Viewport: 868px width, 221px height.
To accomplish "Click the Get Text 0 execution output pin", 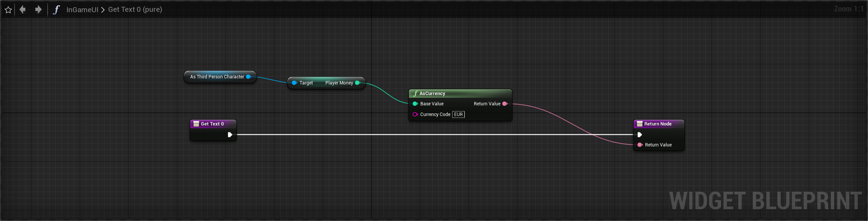I will pyautogui.click(x=230, y=135).
